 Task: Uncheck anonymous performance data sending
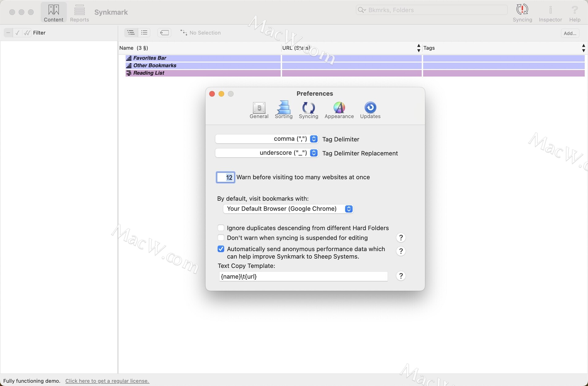coord(221,249)
